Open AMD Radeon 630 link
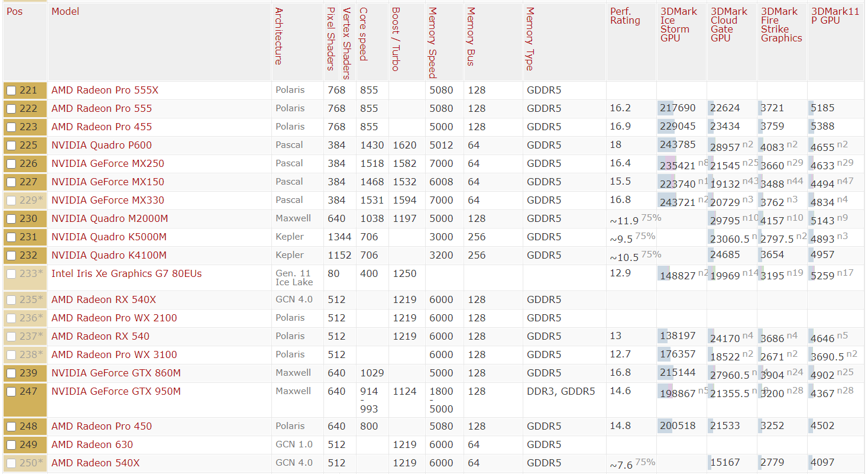This screenshot has height=474, width=868. (x=92, y=445)
